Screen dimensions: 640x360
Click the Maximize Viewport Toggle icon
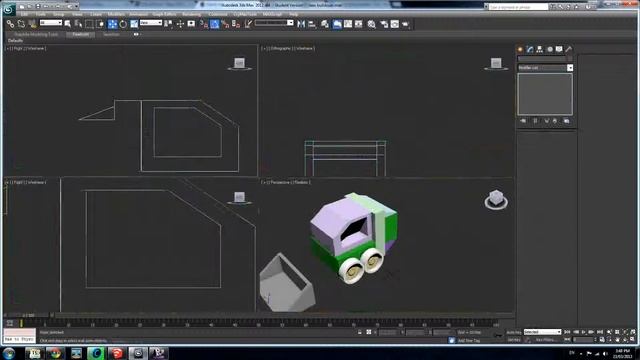(x=633, y=340)
